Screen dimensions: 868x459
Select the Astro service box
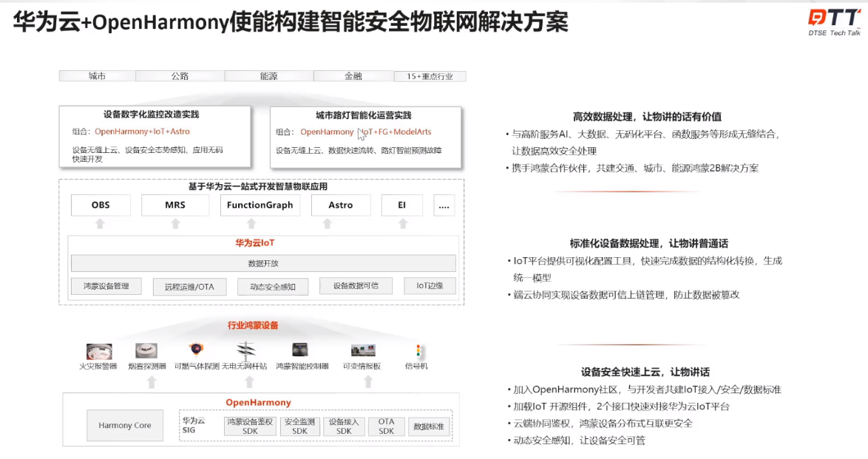pyautogui.click(x=340, y=205)
